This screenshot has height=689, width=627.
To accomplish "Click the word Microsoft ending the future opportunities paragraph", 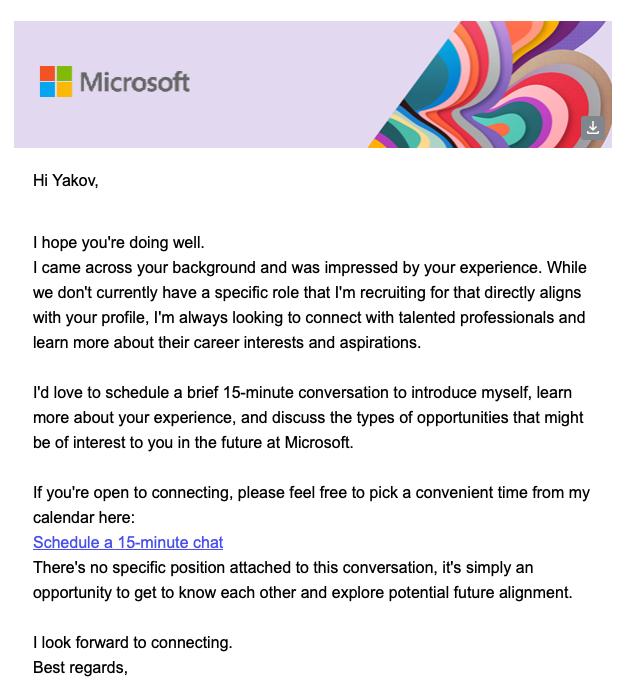I will coord(319,442).
